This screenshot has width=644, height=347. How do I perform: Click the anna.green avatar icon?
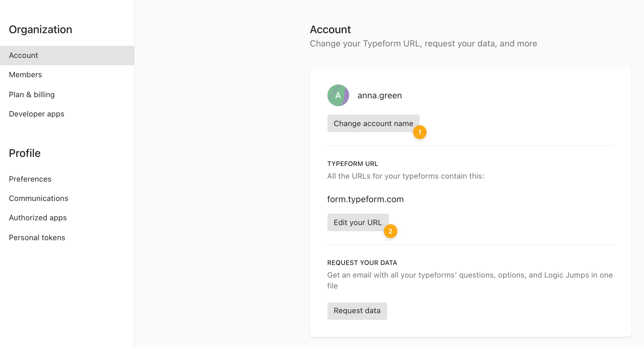point(338,95)
